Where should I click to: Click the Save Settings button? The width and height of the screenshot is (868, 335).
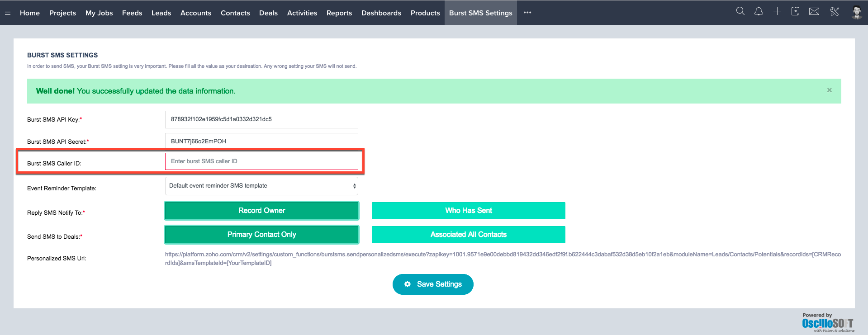click(x=433, y=284)
